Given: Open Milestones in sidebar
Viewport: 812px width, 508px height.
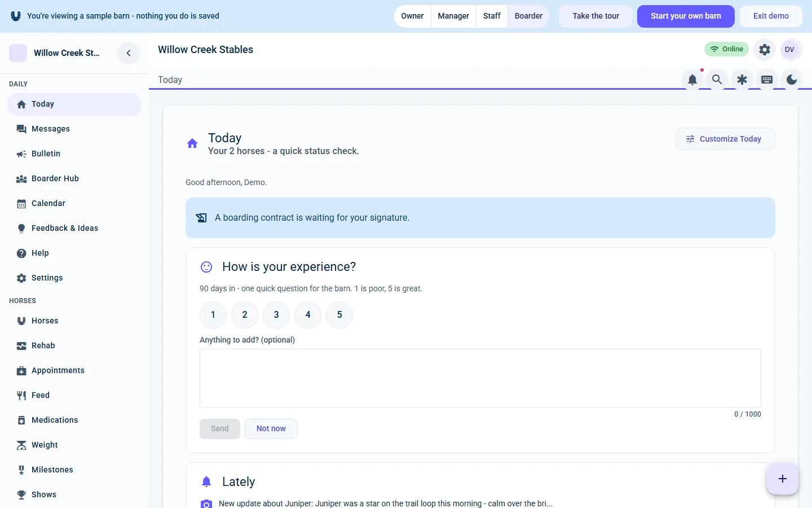Looking at the screenshot, I should (74, 470).
